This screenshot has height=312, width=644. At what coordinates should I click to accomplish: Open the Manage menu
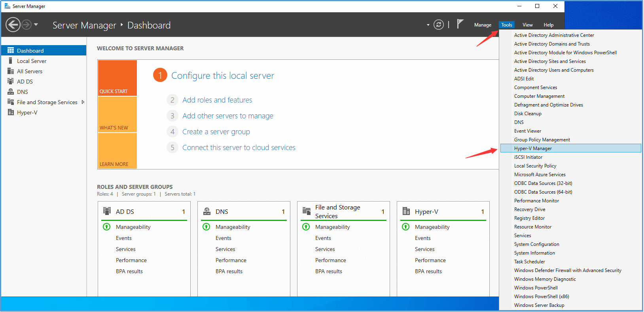click(483, 25)
